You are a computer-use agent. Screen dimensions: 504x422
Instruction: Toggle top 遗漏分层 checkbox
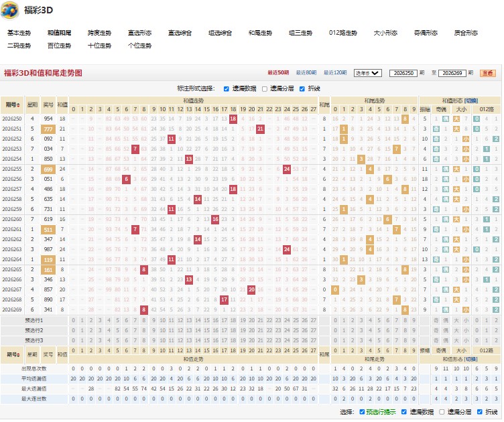(x=265, y=89)
